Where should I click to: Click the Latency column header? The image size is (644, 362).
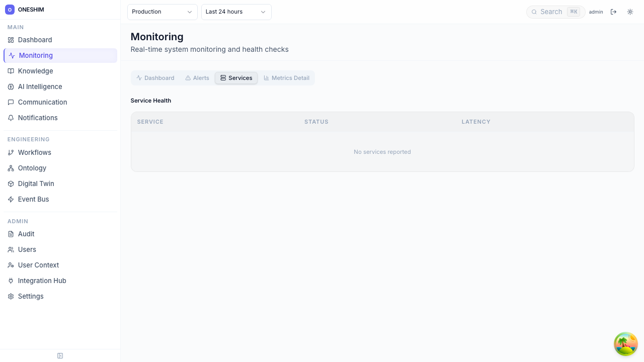click(x=475, y=122)
